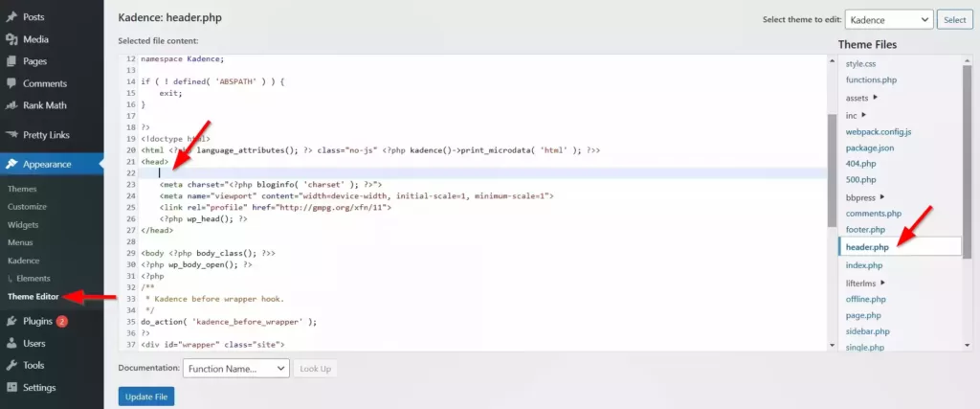Screen dimensions: 980x409
Task: Open Customize under Appearance
Action: click(x=27, y=206)
